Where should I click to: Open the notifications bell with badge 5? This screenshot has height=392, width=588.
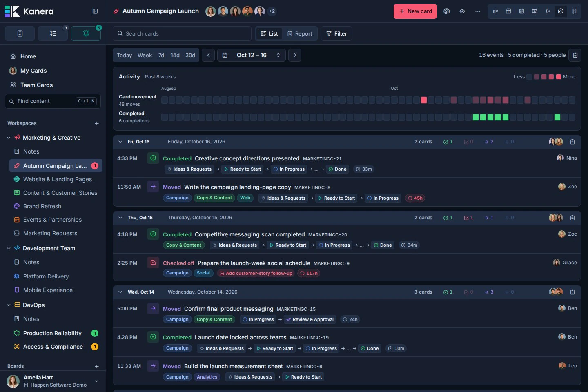[86, 33]
